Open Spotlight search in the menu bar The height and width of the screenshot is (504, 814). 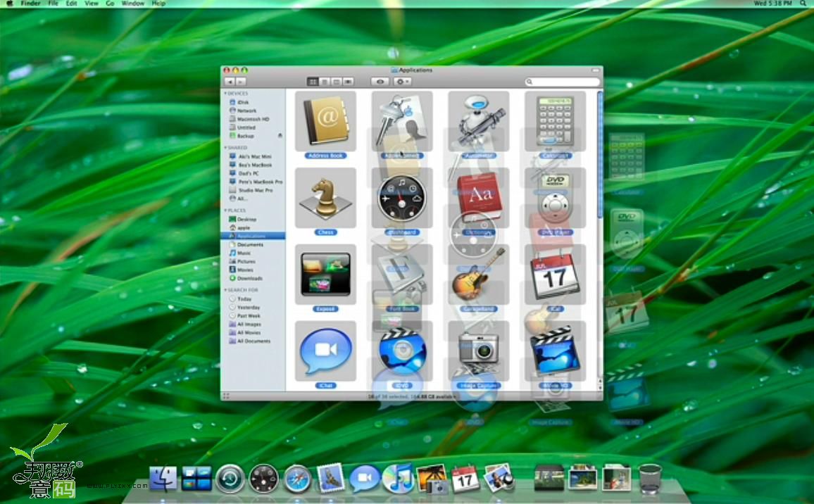(803, 3)
